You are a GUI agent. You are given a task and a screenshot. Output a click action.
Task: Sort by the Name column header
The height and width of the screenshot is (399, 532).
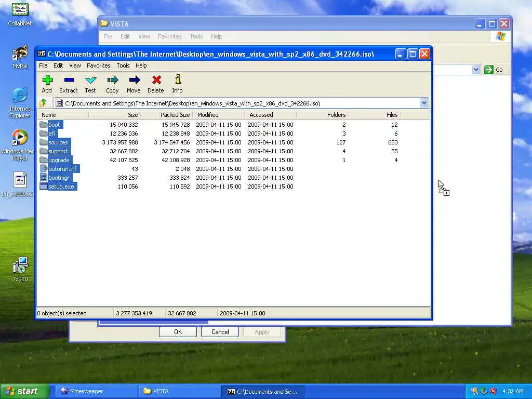point(63,115)
